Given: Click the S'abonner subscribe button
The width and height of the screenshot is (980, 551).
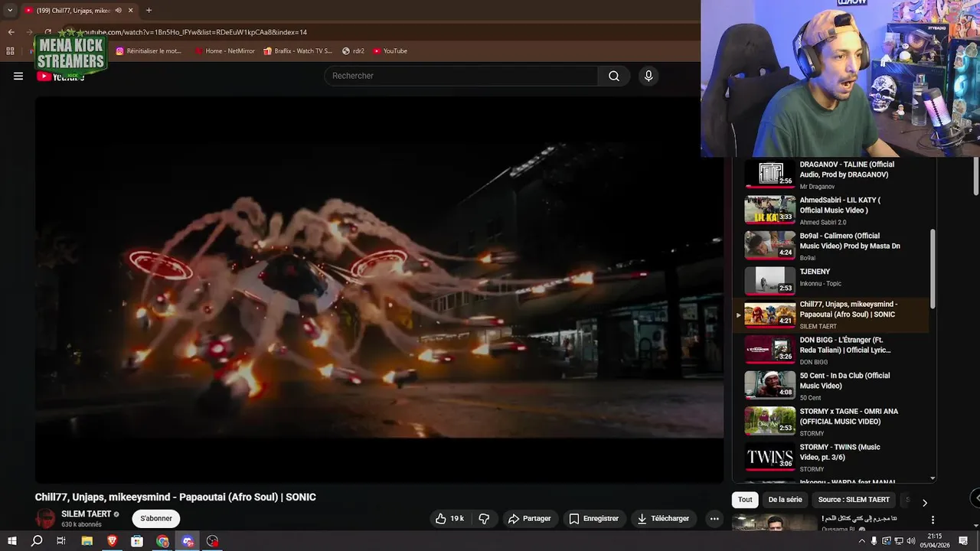Looking at the screenshot, I should point(156,518).
